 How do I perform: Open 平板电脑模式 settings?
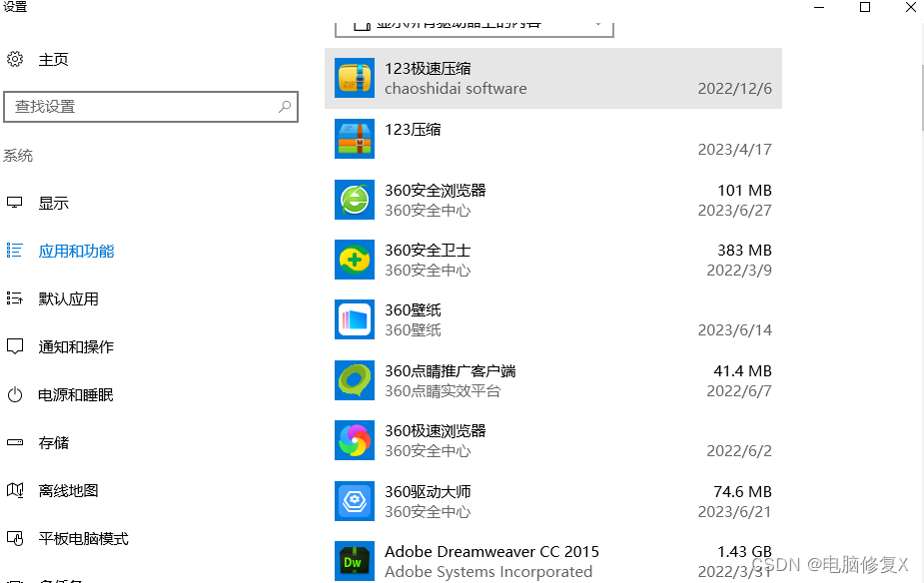pos(84,539)
